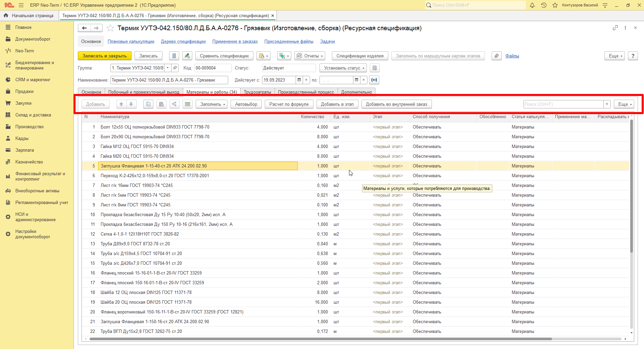Open the history clock icon
This screenshot has height=349, width=644.
(544, 5)
